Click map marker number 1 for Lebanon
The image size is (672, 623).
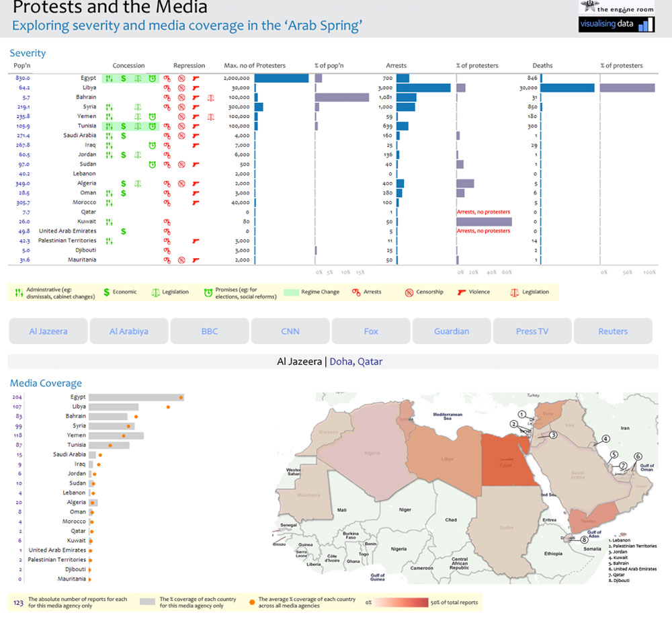click(521, 415)
